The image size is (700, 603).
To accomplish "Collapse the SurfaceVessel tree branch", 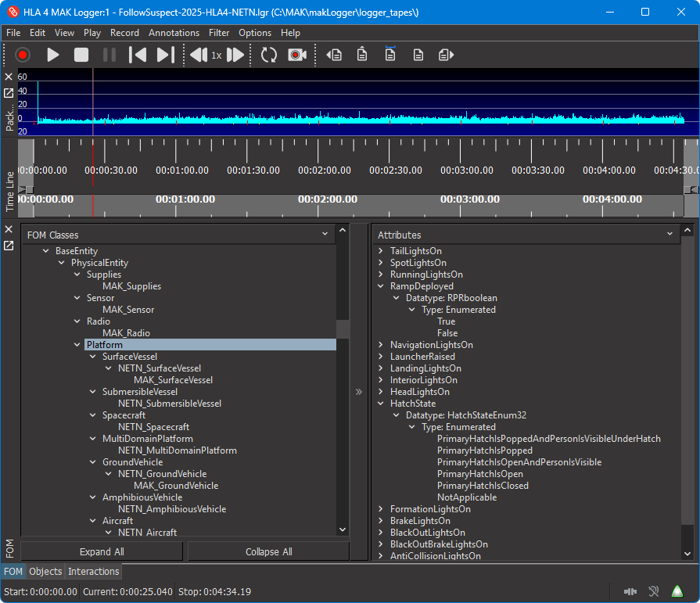I will pos(93,356).
